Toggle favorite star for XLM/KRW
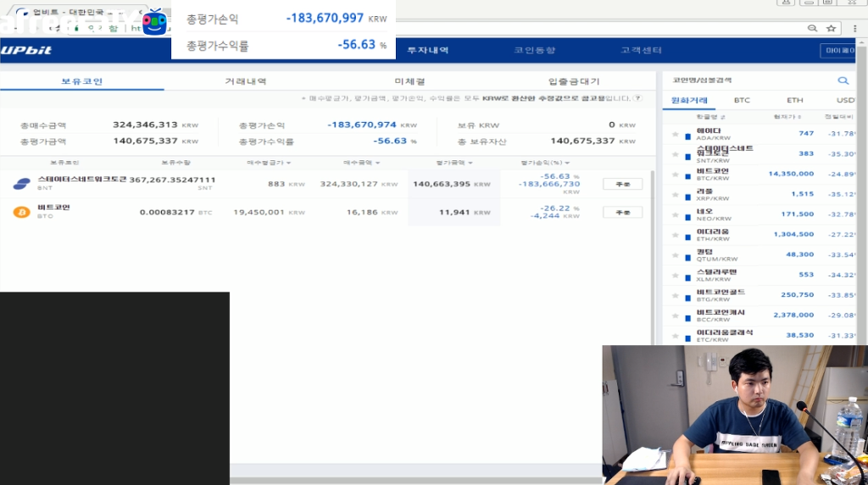The width and height of the screenshot is (868, 485). tap(676, 276)
